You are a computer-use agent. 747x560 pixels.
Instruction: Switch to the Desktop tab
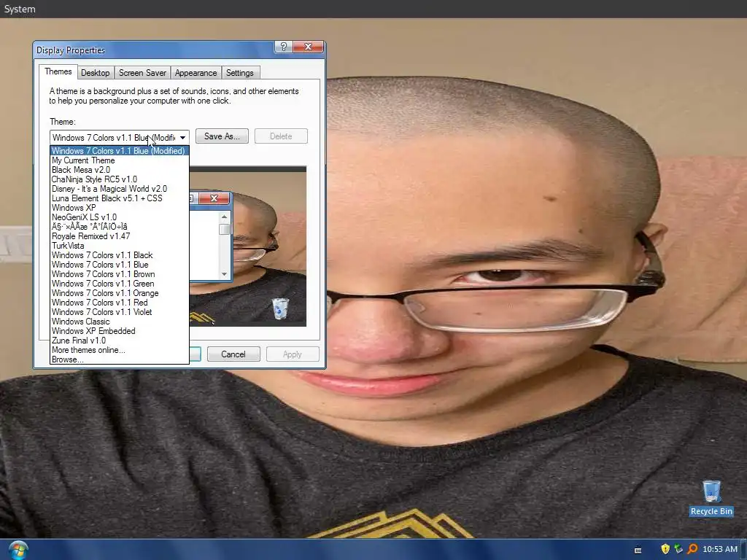(x=95, y=73)
